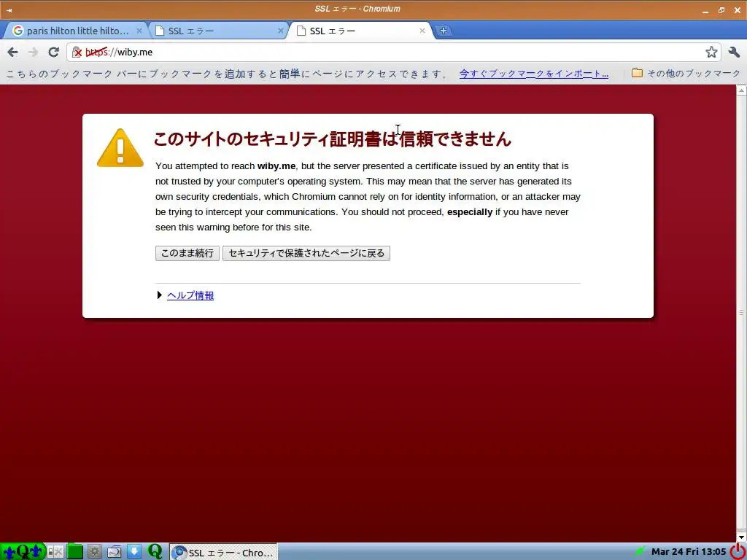Click the セキュリティで保護されたページに戻る button
The image size is (747, 560).
(x=306, y=253)
